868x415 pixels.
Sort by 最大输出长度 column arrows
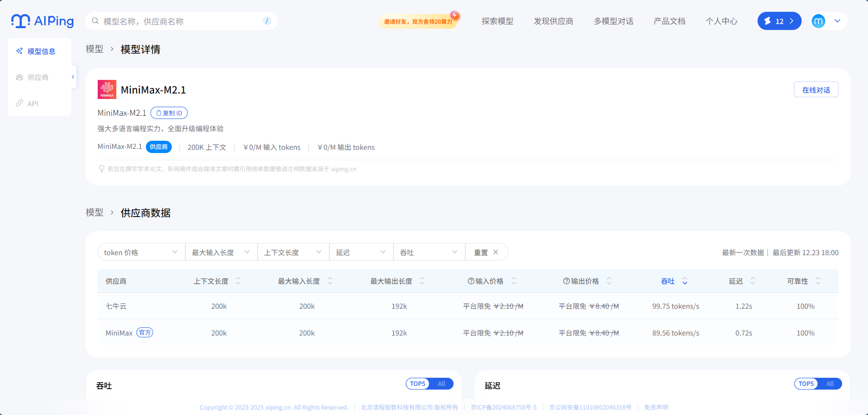tap(422, 281)
